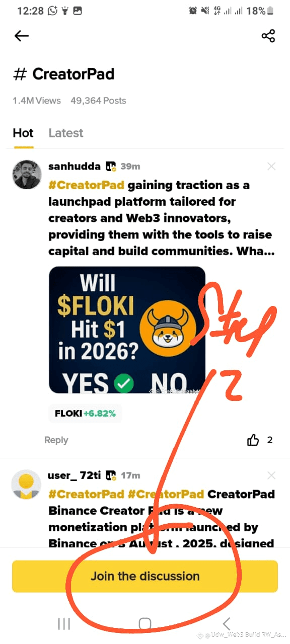Open the FLOKI +6.82% token chip
Image resolution: width=290 pixels, height=644 pixels.
click(86, 414)
